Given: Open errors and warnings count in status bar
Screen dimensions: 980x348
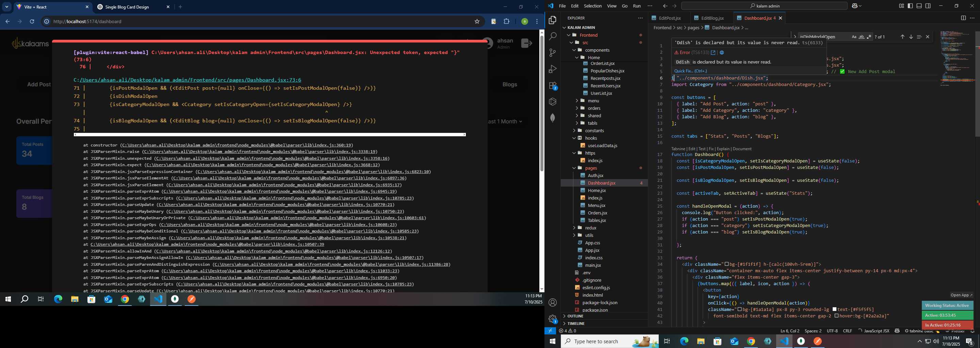Looking at the screenshot, I should pos(567,331).
